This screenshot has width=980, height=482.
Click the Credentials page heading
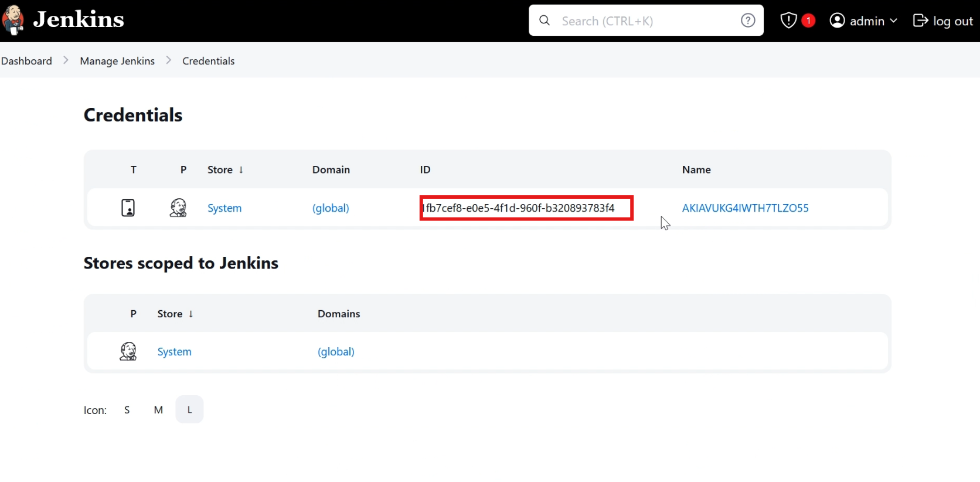133,115
